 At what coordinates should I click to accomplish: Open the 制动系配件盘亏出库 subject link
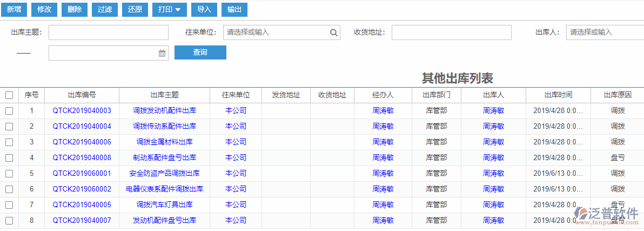tap(164, 158)
